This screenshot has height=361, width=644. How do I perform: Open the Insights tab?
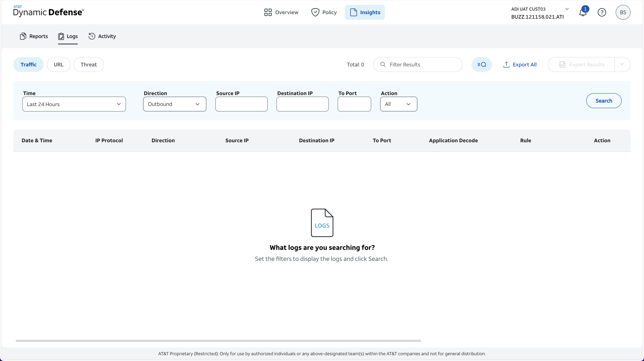(x=364, y=12)
